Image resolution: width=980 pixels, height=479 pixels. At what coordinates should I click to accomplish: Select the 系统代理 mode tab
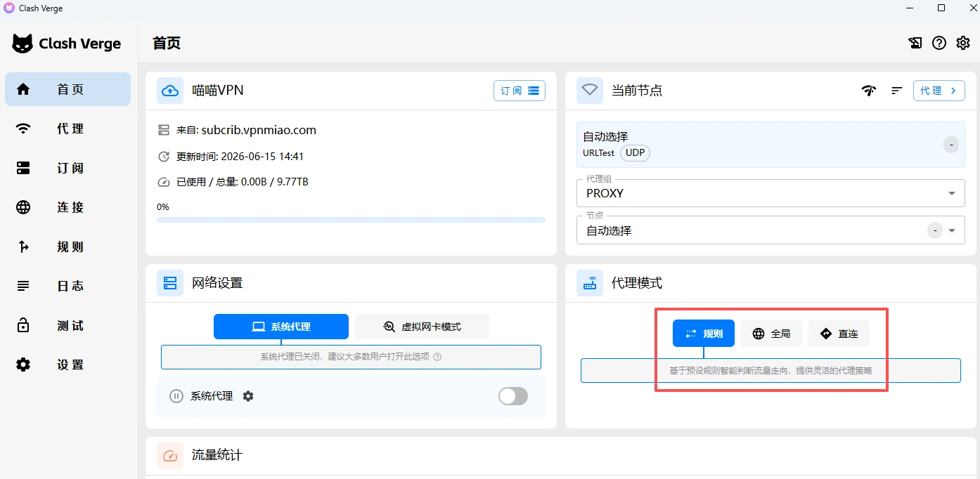[281, 327]
